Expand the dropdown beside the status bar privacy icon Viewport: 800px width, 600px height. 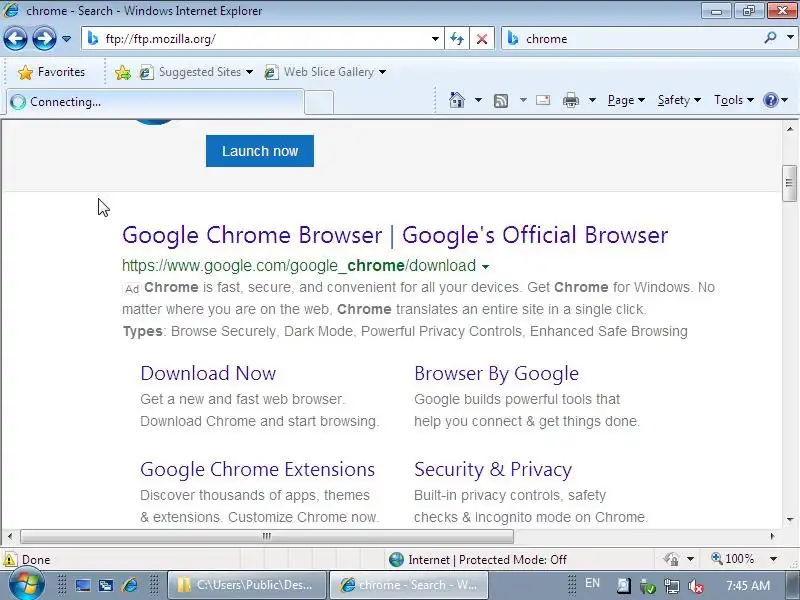pyautogui.click(x=690, y=559)
